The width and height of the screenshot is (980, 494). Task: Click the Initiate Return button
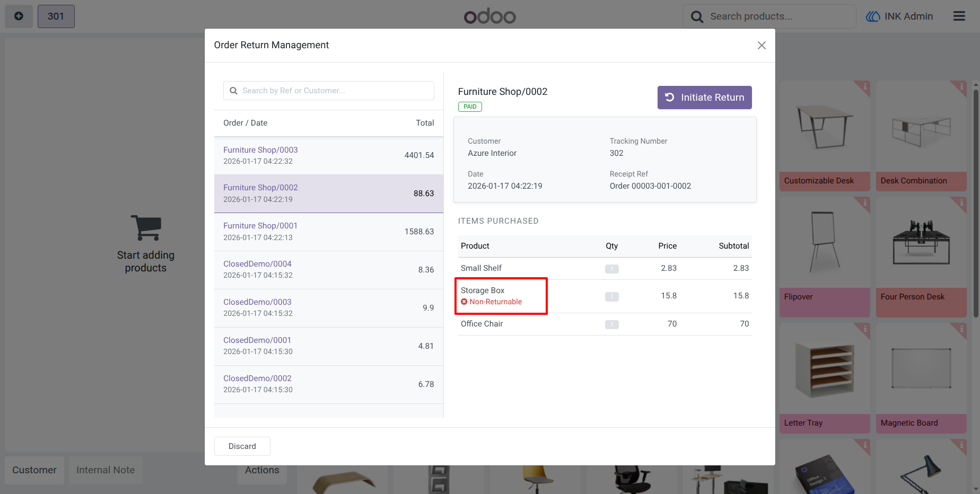pos(705,98)
